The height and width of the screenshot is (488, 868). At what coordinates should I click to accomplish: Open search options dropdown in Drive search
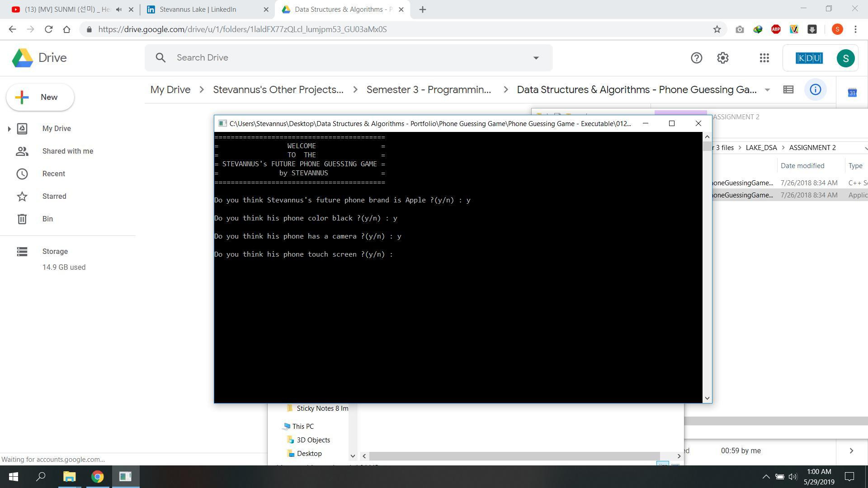click(536, 58)
